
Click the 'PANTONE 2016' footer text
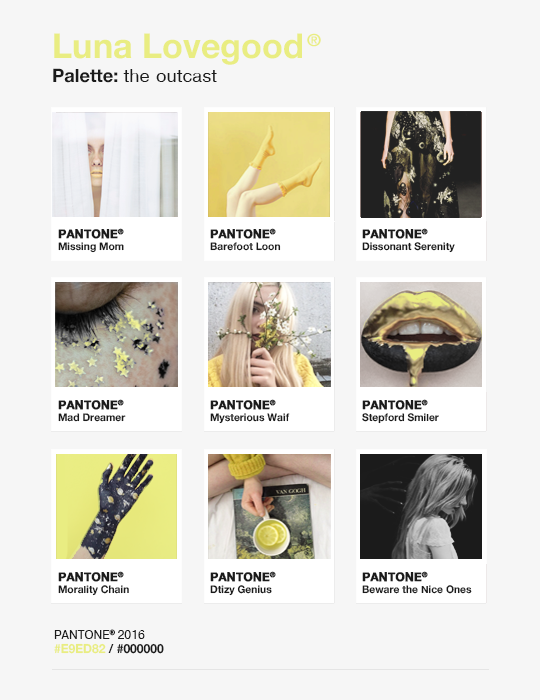(99, 634)
